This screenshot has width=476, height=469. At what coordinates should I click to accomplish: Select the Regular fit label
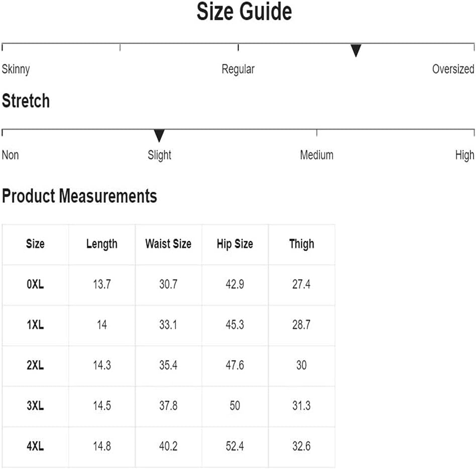pyautogui.click(x=238, y=69)
